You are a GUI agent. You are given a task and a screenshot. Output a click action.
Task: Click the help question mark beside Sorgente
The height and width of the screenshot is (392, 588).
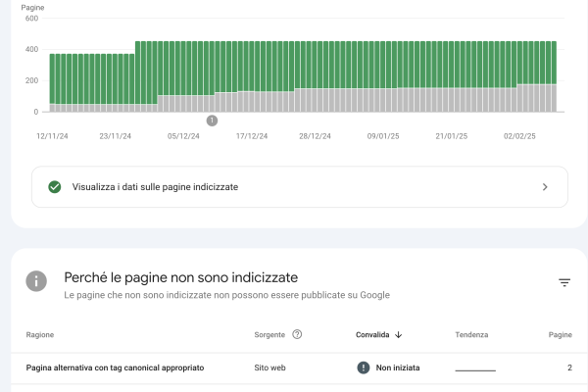coord(297,334)
